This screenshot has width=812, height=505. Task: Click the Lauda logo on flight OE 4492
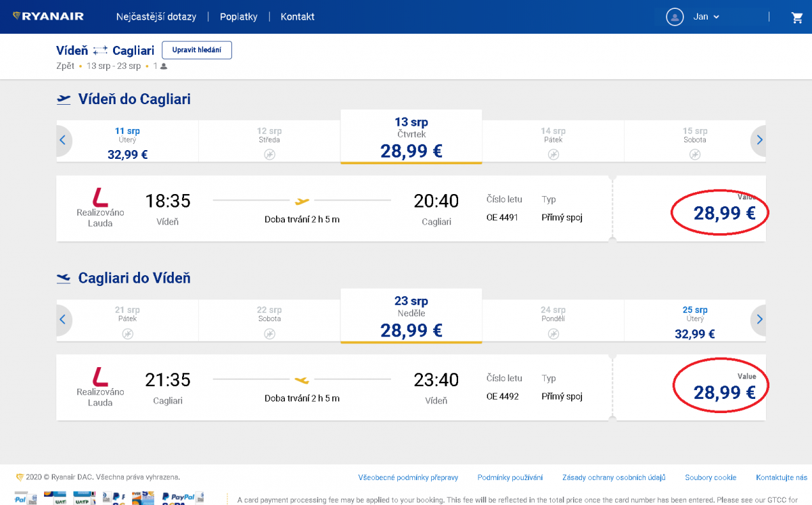[x=100, y=376]
